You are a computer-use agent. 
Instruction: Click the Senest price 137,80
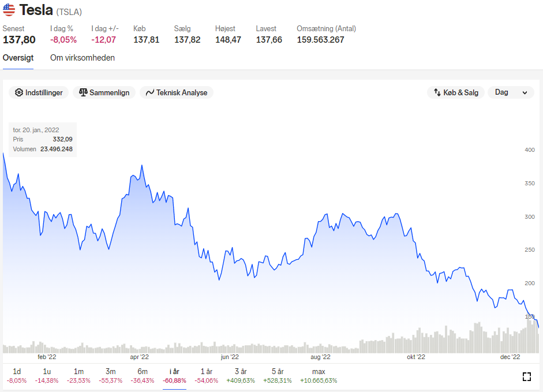pos(19,40)
